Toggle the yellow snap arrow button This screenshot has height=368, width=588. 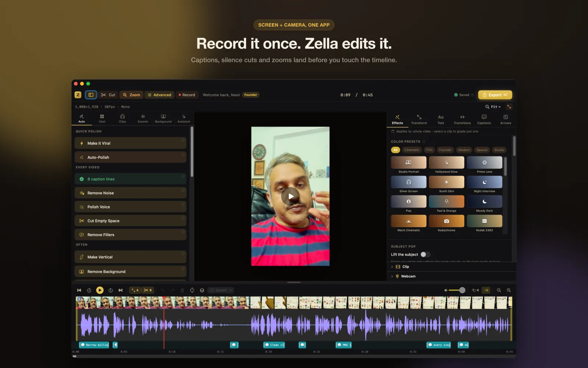[486, 290]
